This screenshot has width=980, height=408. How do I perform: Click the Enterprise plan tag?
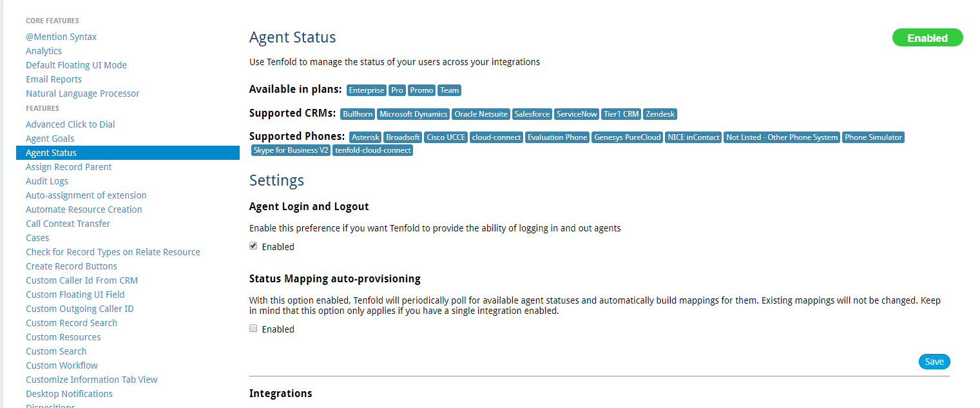click(366, 90)
